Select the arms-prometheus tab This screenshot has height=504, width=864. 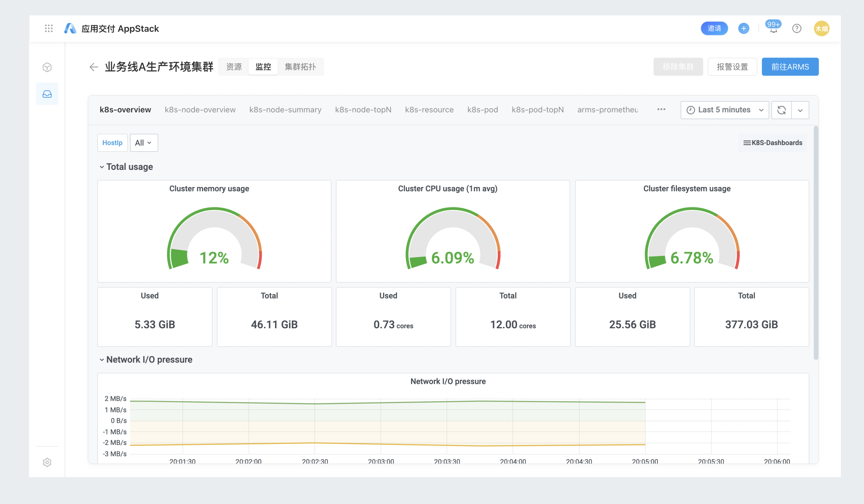(608, 110)
